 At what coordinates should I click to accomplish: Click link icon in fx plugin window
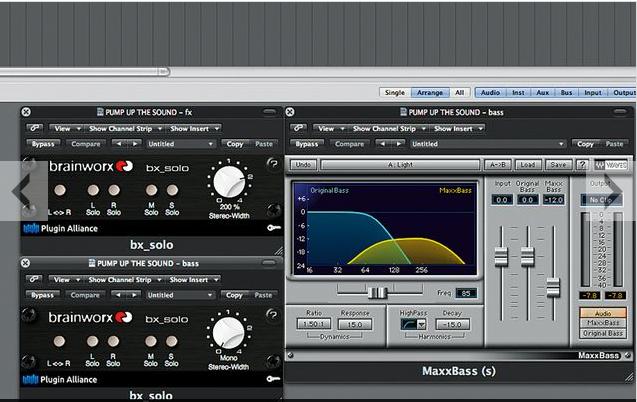click(35, 128)
